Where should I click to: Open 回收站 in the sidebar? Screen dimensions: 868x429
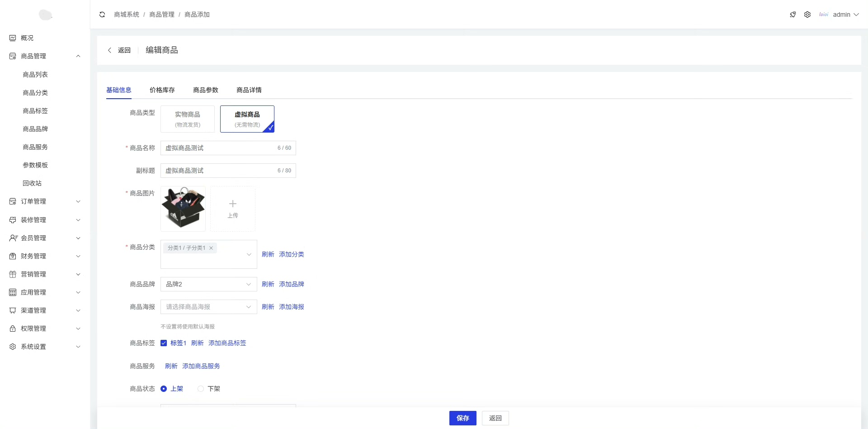tap(32, 183)
